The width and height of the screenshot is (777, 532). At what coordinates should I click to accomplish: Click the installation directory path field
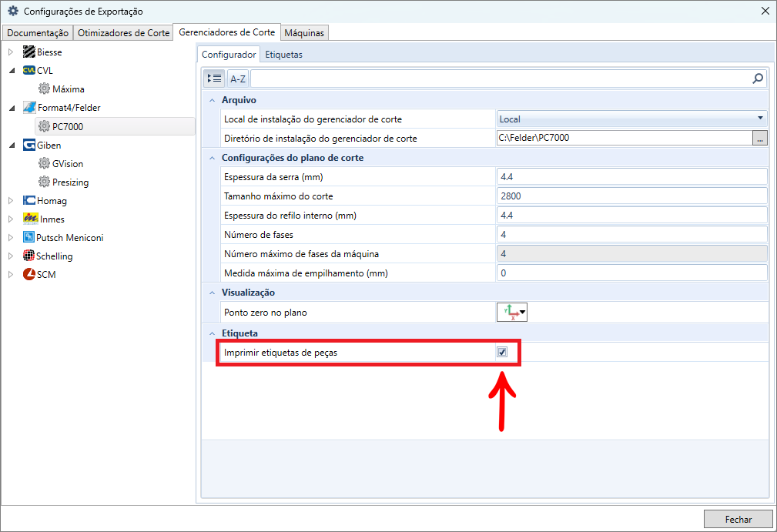point(625,138)
